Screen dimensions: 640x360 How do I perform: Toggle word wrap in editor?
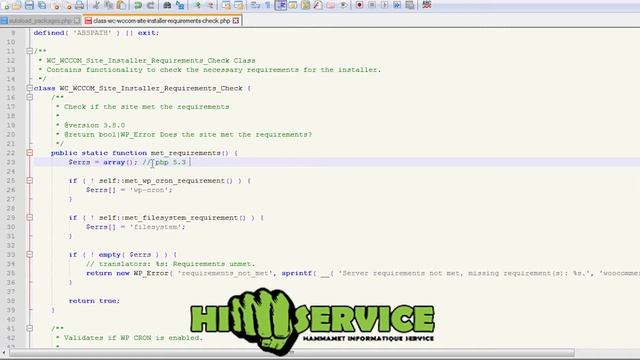(256, 5)
